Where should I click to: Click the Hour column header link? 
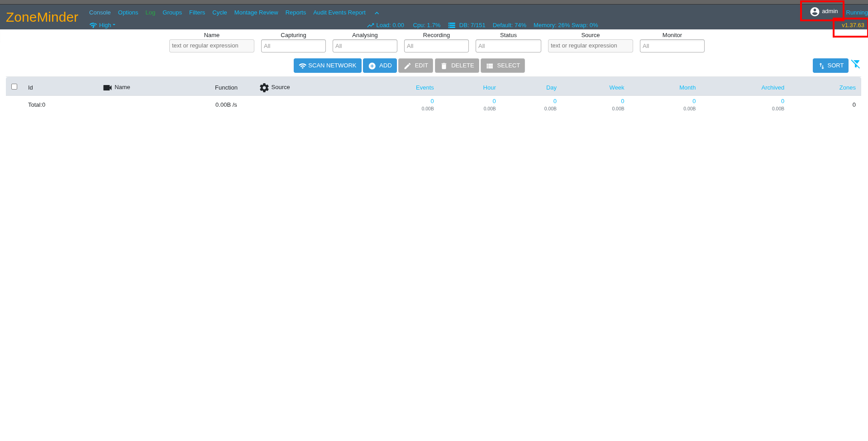coord(489,88)
